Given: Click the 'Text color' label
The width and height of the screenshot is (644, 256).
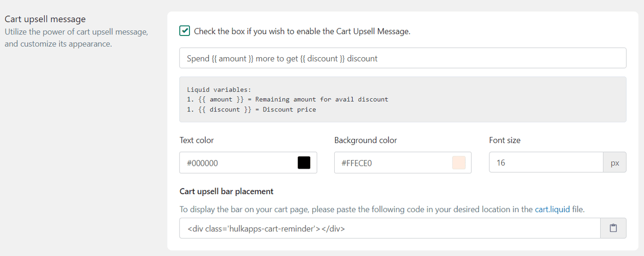Looking at the screenshot, I should click(x=197, y=140).
